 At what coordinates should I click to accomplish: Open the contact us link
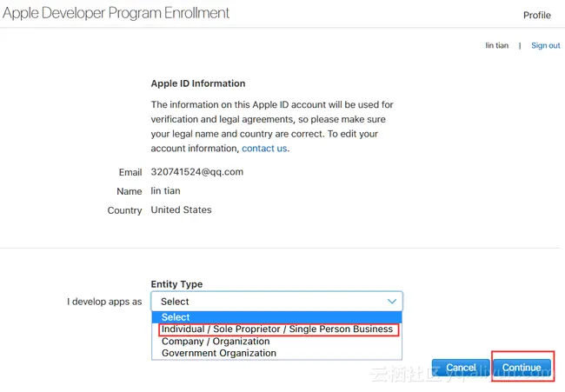pos(264,149)
